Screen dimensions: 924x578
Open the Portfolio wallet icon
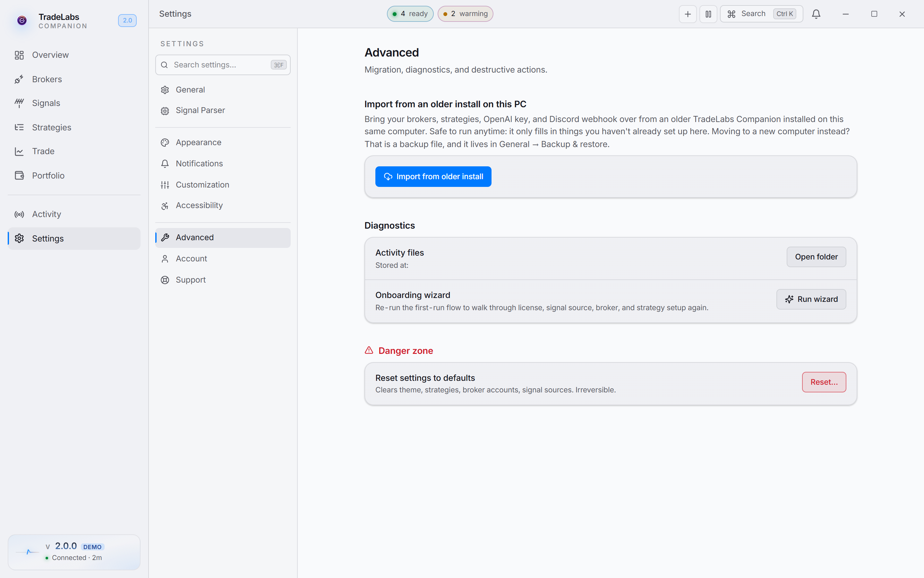tap(19, 175)
